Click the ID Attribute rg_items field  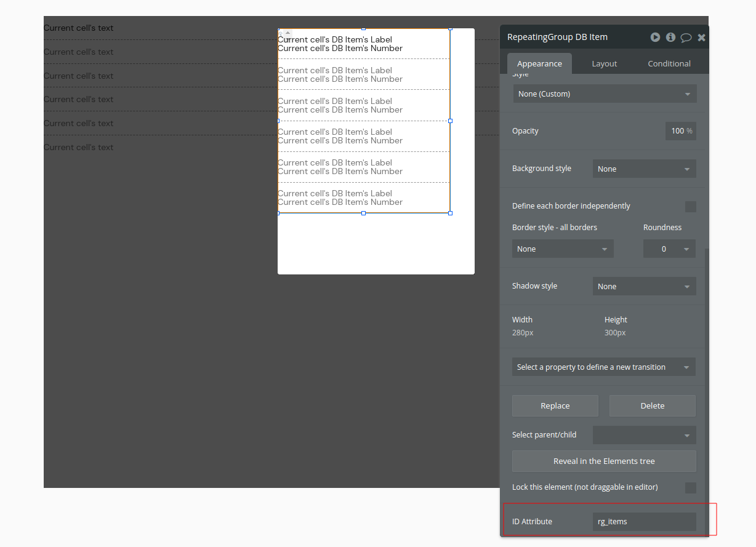(x=644, y=522)
